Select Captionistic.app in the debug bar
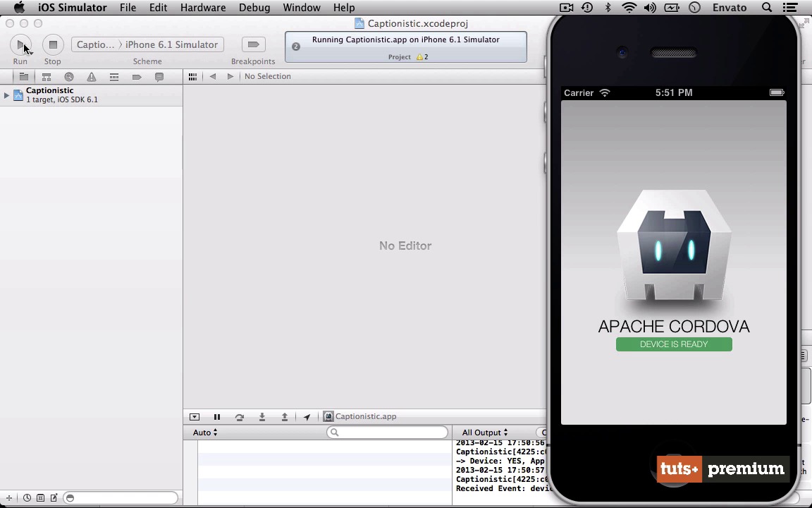Viewport: 812px width, 508px height. (360, 416)
